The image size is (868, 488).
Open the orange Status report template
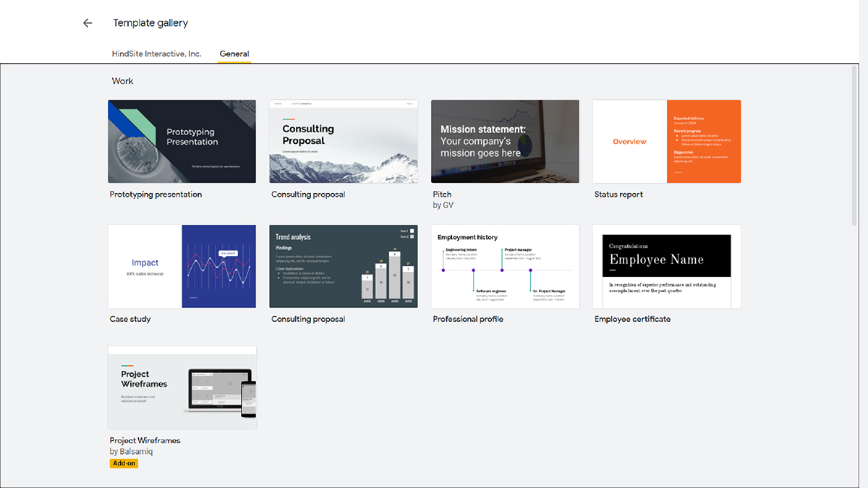click(666, 141)
